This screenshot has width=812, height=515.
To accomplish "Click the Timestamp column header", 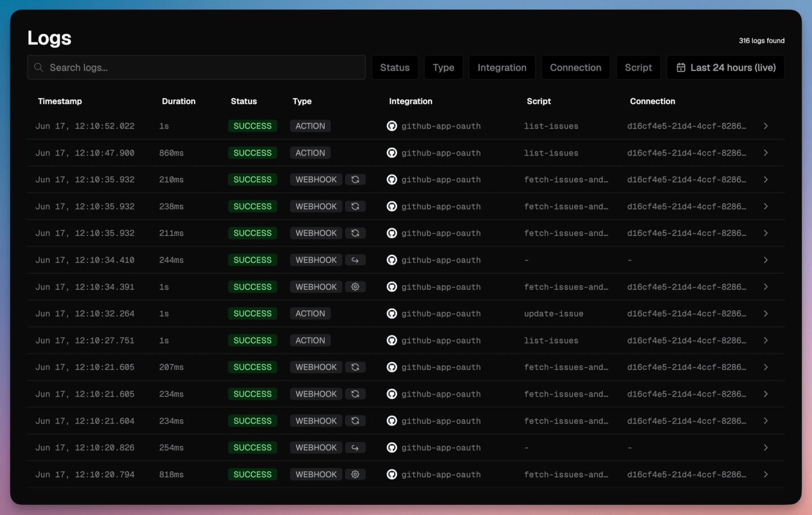I will [x=60, y=101].
